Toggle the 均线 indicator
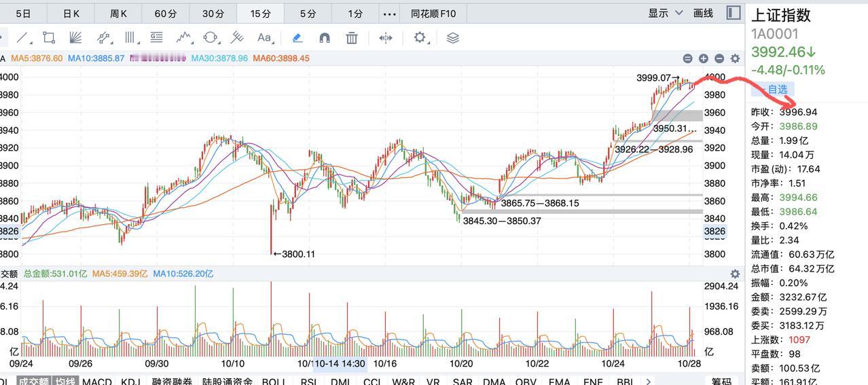 tap(65, 381)
